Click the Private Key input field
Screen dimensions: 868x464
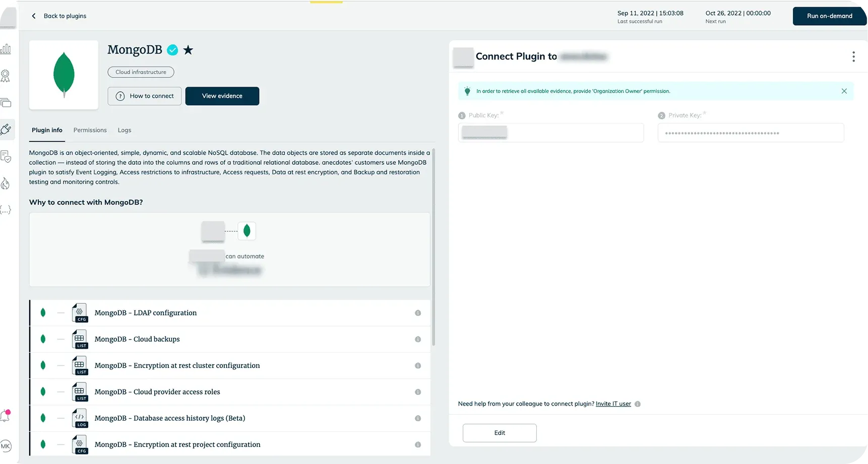[x=750, y=133]
